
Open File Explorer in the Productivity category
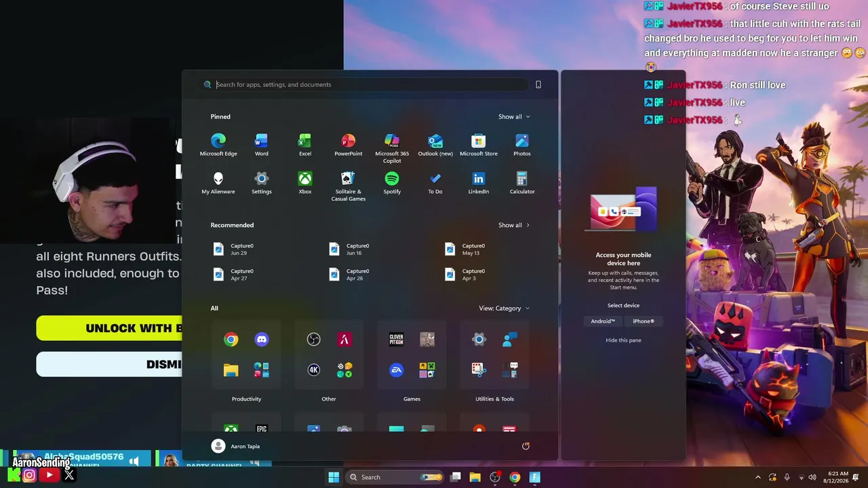pos(231,370)
